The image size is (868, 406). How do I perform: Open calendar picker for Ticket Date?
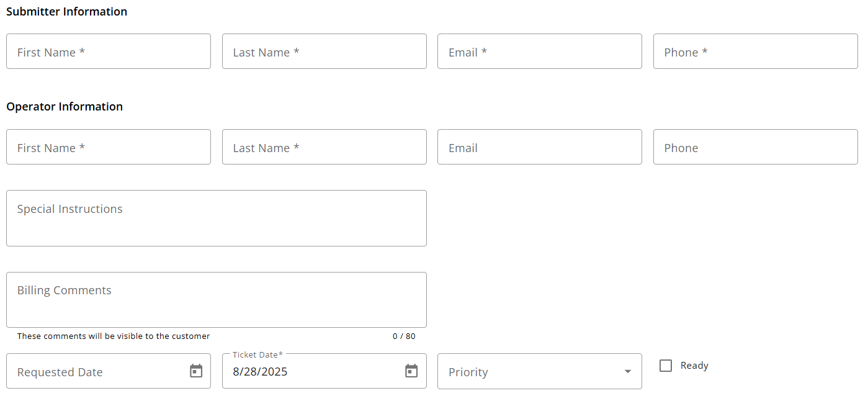click(411, 371)
